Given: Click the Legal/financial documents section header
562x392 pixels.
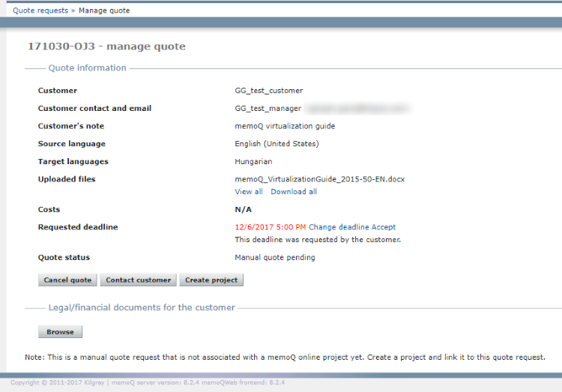Looking at the screenshot, I should tap(142, 307).
